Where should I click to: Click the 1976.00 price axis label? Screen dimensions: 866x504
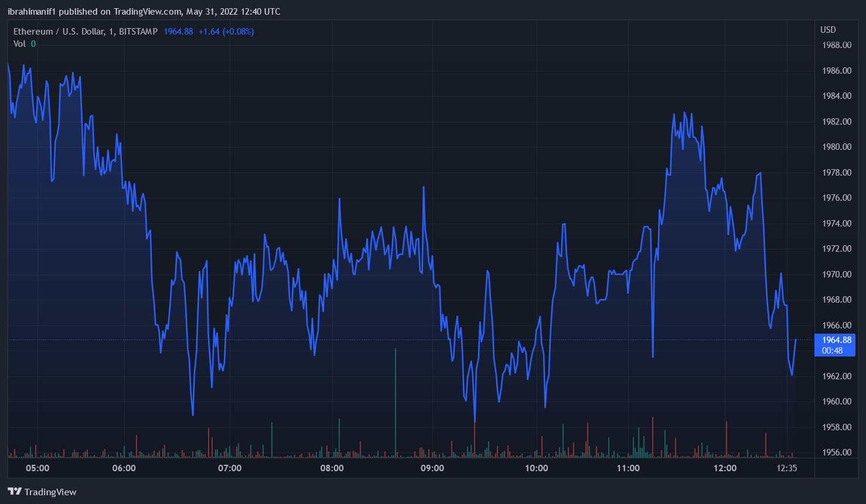(x=837, y=198)
